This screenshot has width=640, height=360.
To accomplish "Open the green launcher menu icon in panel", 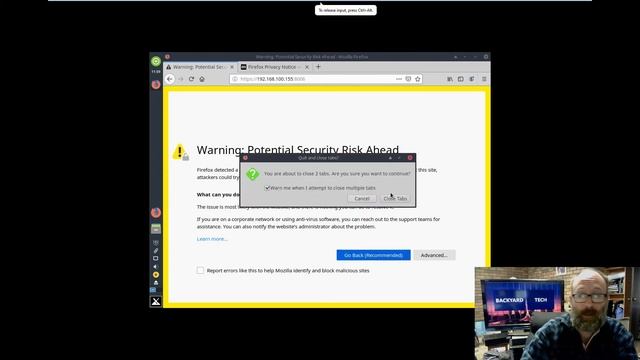I will click(x=156, y=61).
